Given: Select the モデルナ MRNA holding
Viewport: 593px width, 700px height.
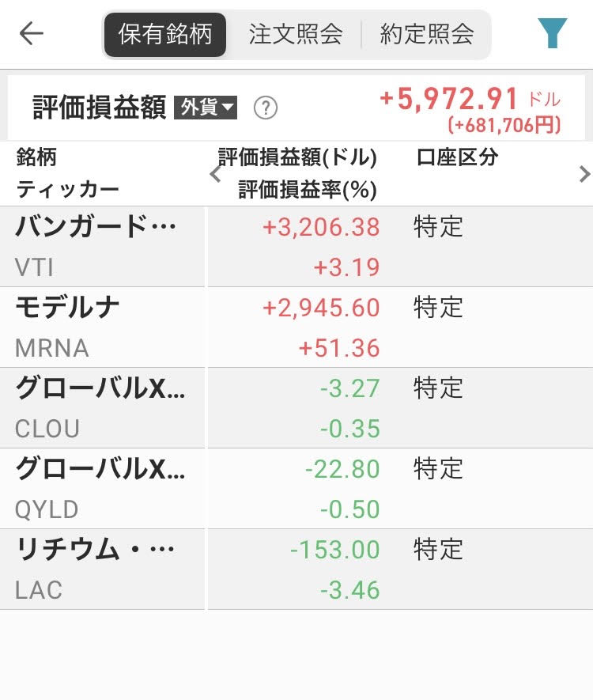Looking at the screenshot, I should 296,327.
